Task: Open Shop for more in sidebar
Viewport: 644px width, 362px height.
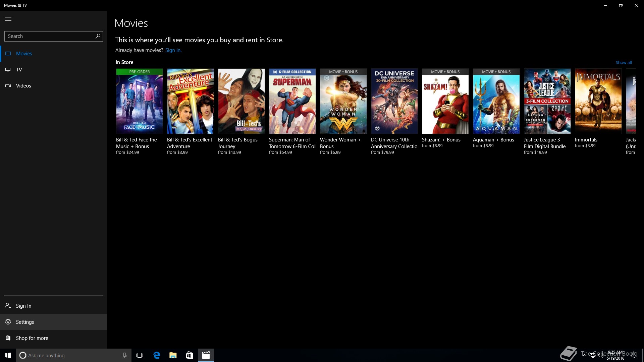Action: [x=54, y=338]
